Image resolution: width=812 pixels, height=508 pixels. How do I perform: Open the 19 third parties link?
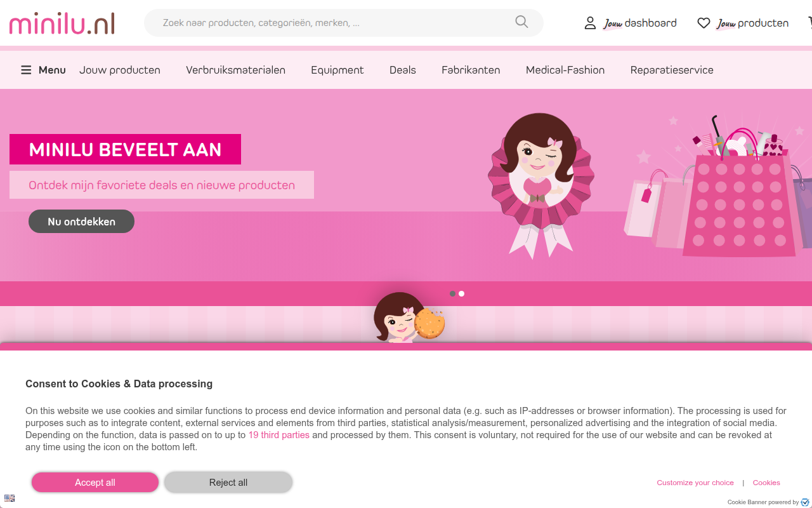point(279,435)
